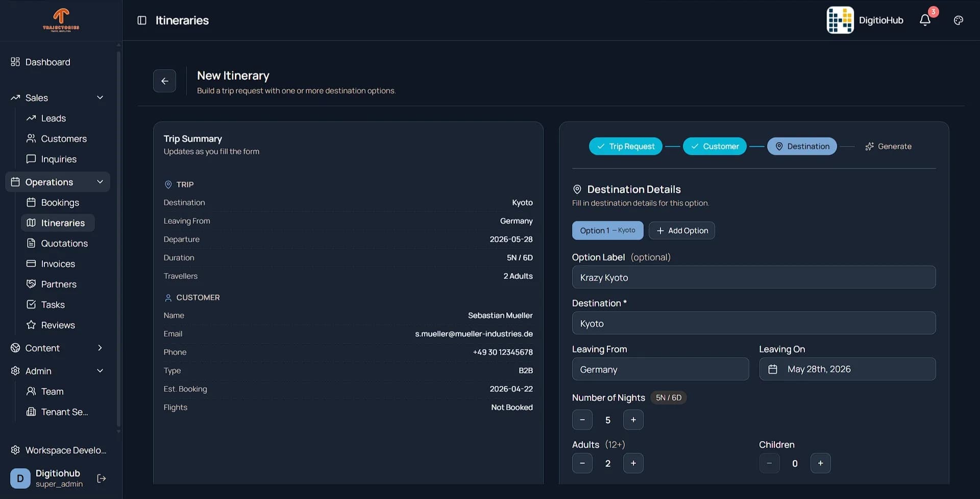The image size is (980, 499).
Task: Click the name Sebastian Mueller
Action: (x=500, y=315)
